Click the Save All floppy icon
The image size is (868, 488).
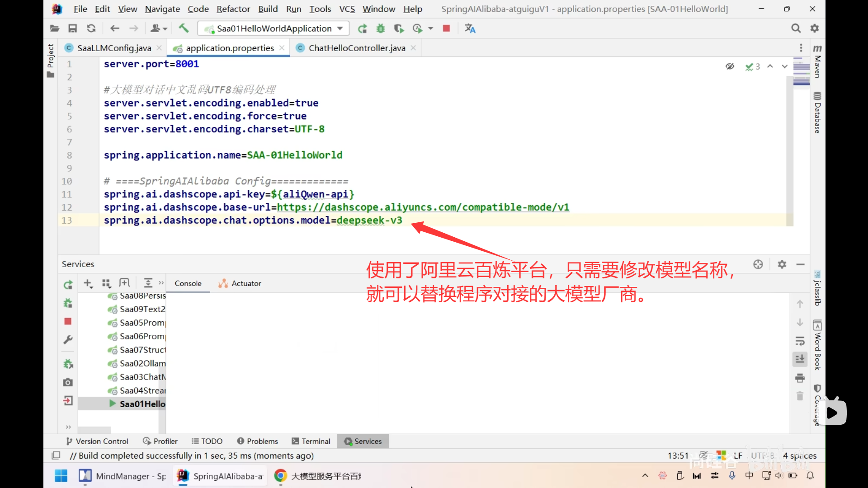(72, 28)
